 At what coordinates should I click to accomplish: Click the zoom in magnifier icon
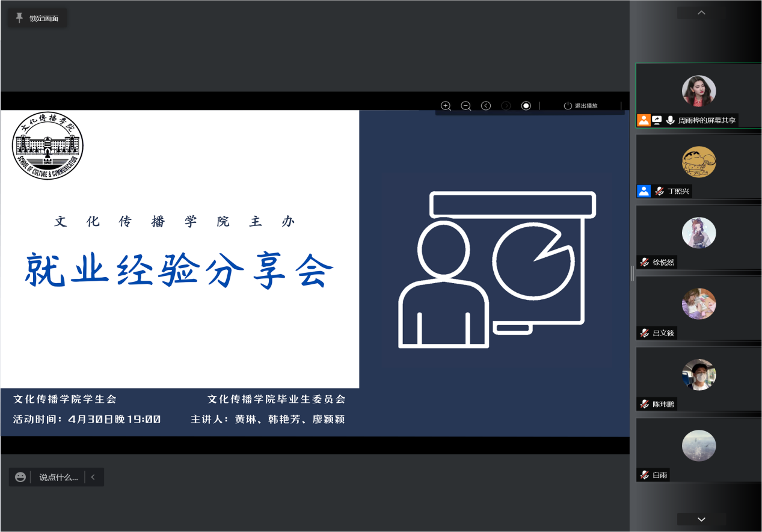coord(446,106)
